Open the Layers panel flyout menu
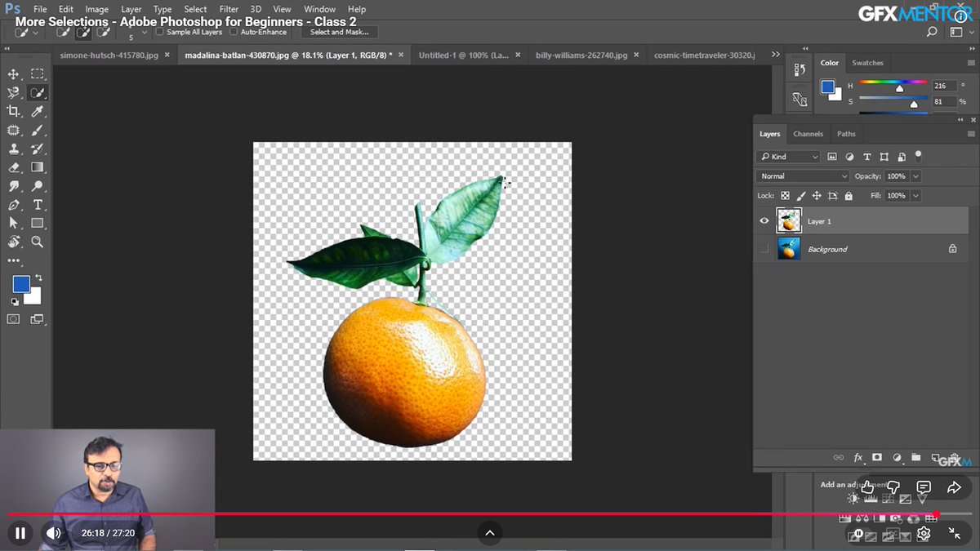The image size is (980, 551). [971, 134]
